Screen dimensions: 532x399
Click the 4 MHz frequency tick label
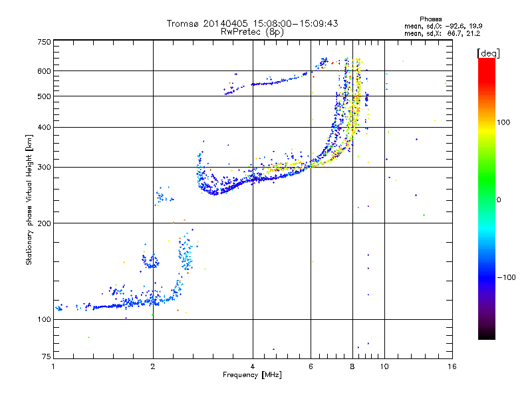253,366
